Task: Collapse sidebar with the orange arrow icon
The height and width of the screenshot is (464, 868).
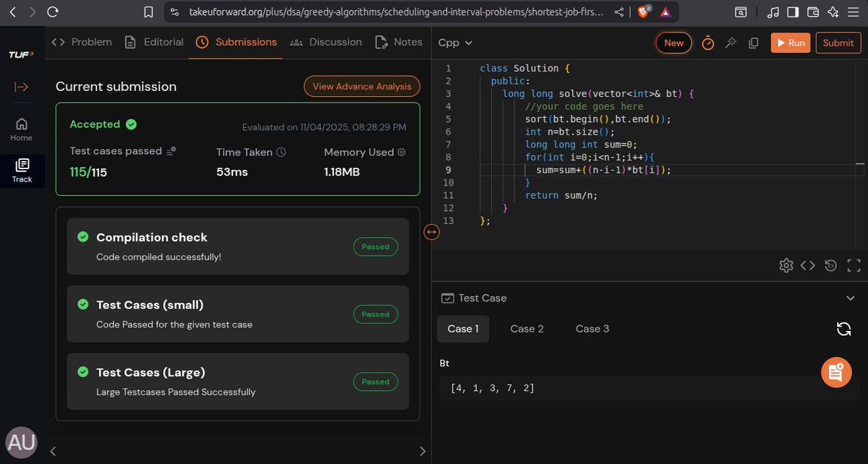Action: (22, 87)
